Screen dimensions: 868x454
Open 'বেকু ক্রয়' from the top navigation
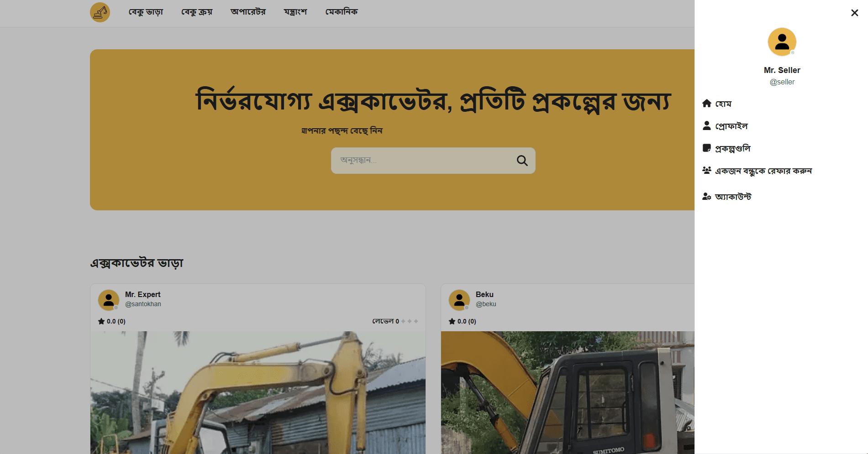197,11
